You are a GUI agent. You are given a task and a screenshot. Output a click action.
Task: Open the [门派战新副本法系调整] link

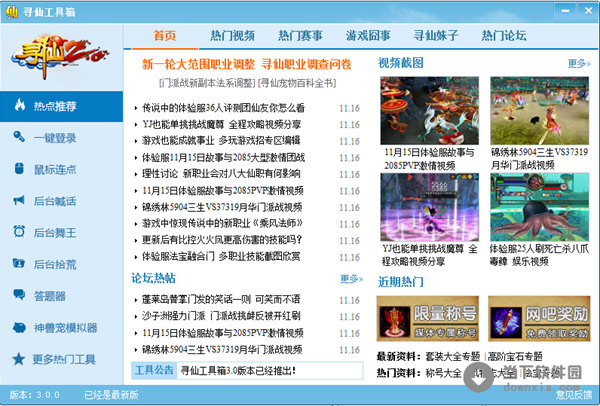[207, 83]
